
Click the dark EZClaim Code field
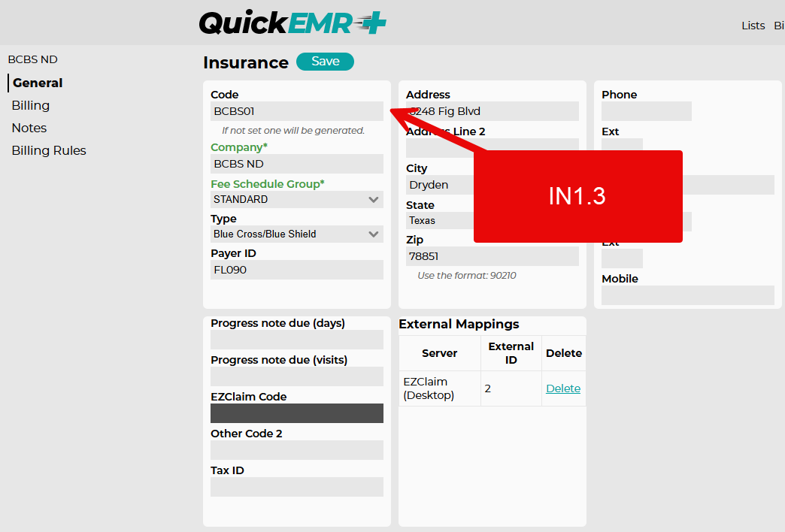click(x=297, y=413)
